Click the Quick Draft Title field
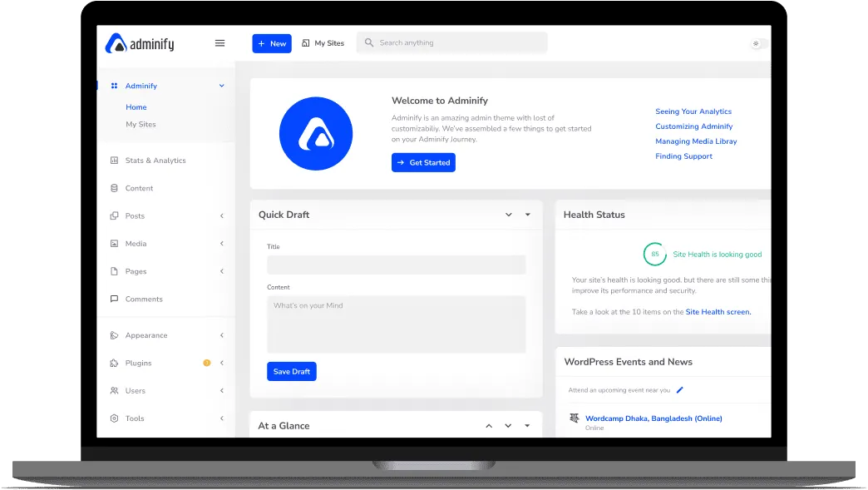868x490 pixels. pyautogui.click(x=397, y=265)
